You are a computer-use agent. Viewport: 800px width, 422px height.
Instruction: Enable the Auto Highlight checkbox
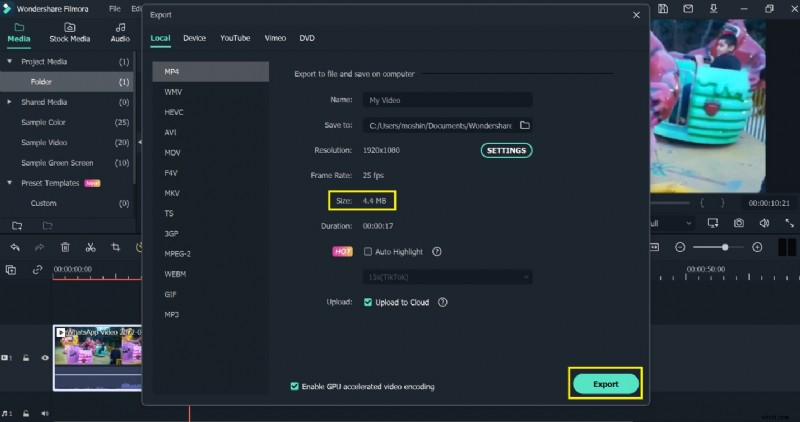(368, 252)
